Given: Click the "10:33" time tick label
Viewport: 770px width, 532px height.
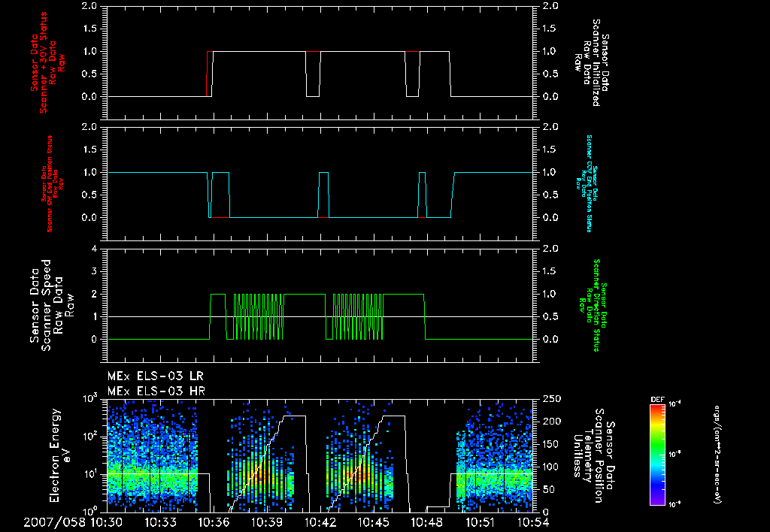Looking at the screenshot, I should click(161, 522).
